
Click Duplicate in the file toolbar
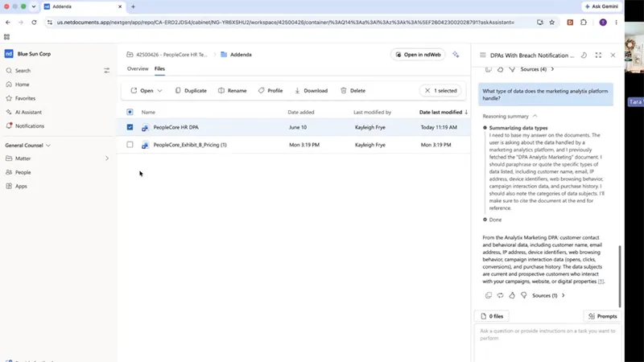pyautogui.click(x=191, y=91)
